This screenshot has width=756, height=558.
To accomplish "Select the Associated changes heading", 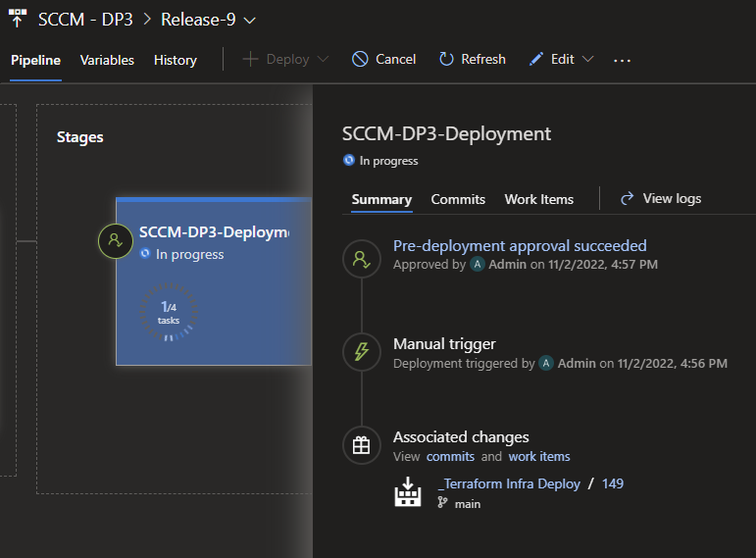I will [461, 437].
